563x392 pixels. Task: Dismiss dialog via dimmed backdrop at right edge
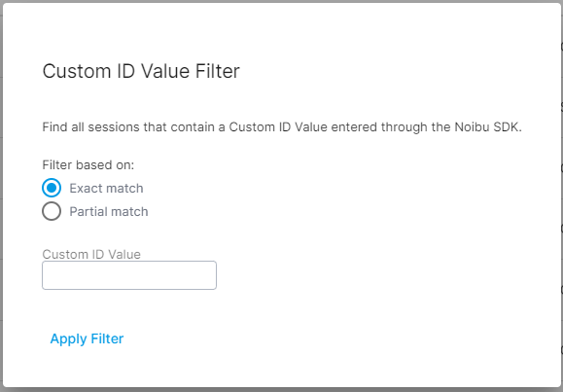pos(562,196)
